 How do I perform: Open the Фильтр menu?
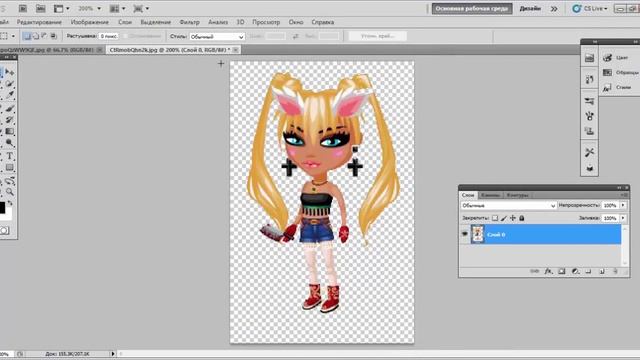(189, 22)
